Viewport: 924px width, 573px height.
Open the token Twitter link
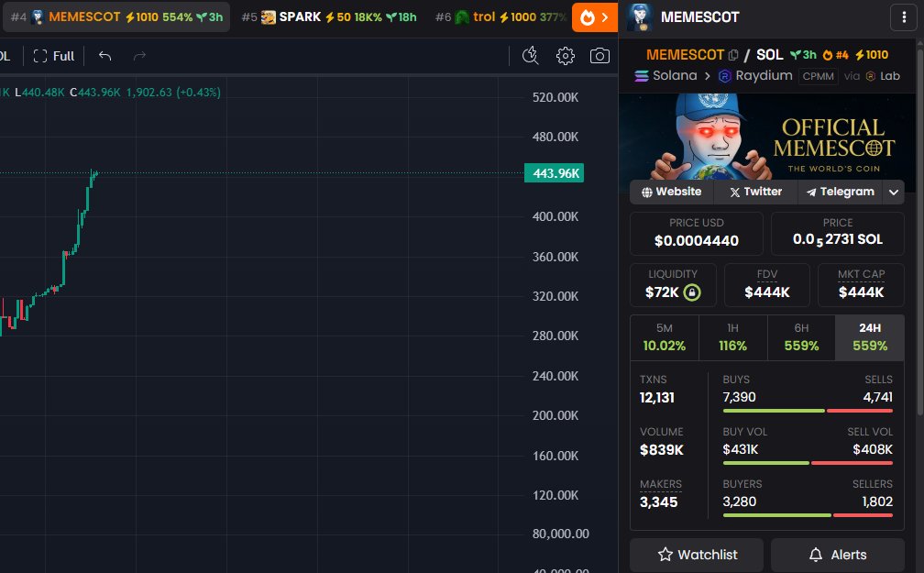(x=756, y=193)
